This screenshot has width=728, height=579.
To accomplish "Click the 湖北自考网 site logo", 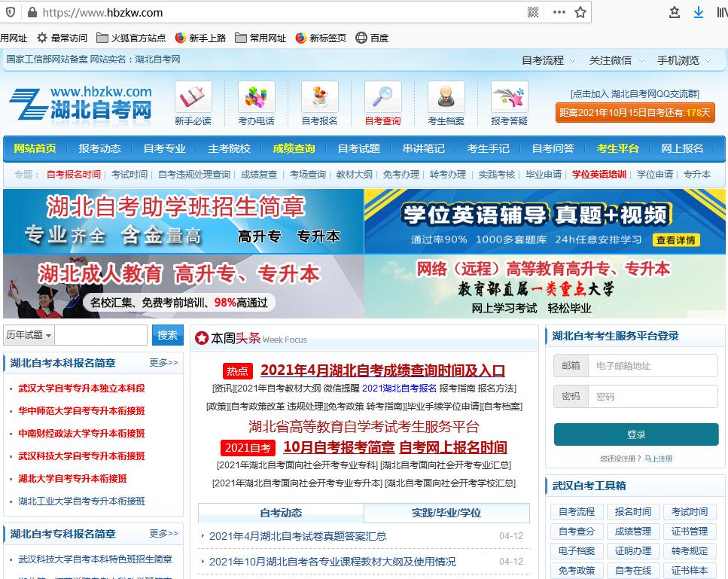I will pyautogui.click(x=81, y=104).
